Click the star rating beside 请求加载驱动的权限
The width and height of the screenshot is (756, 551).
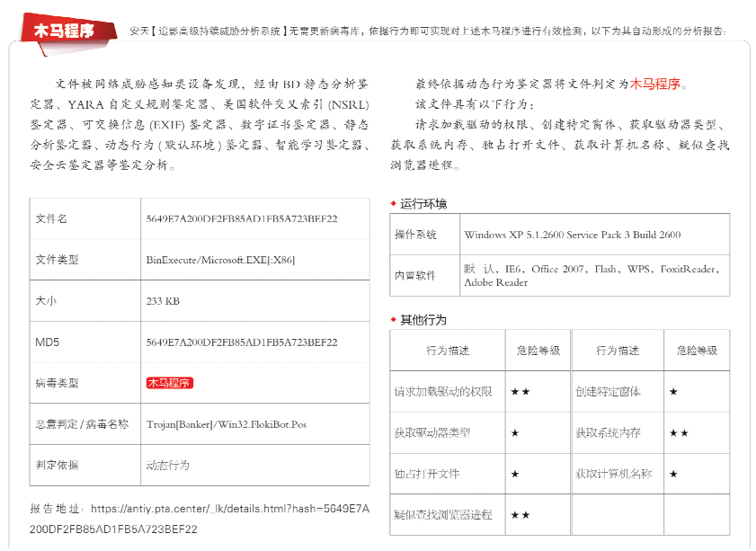(520, 392)
